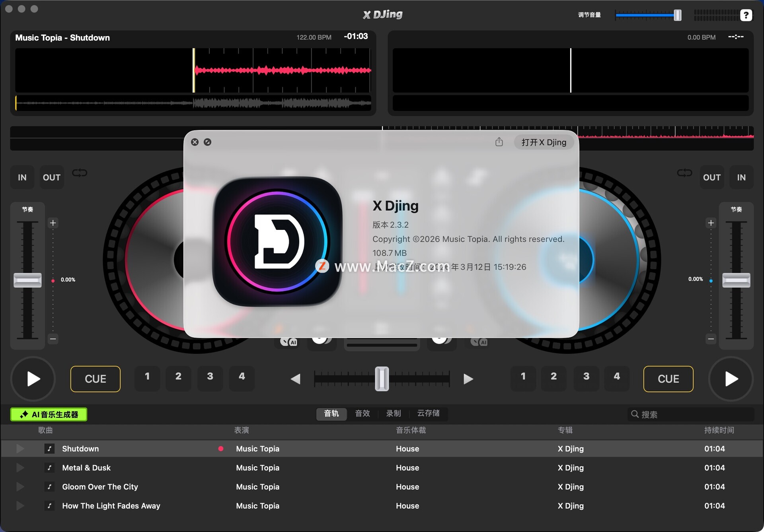Click the share icon in info panel
The height and width of the screenshot is (532, 764).
[x=499, y=142]
